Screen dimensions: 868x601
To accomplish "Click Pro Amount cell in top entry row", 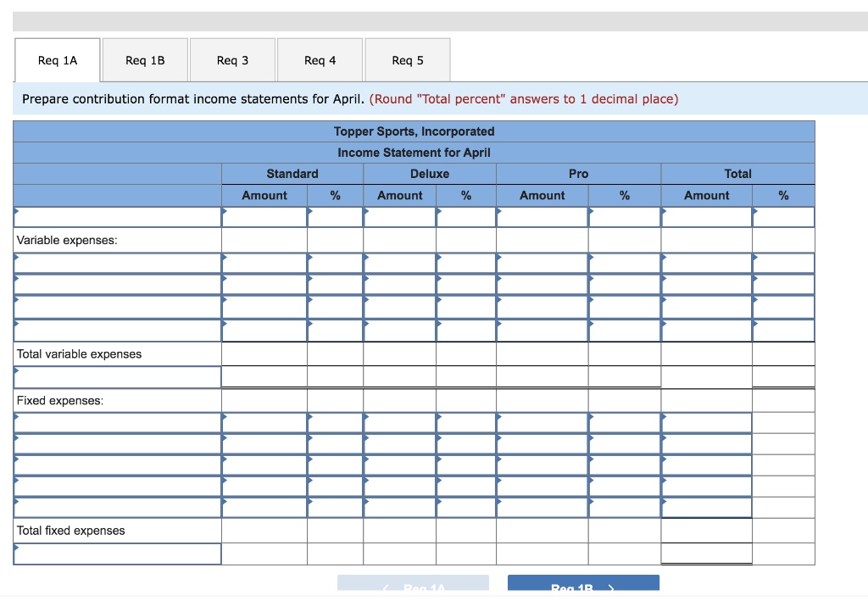I will [542, 217].
